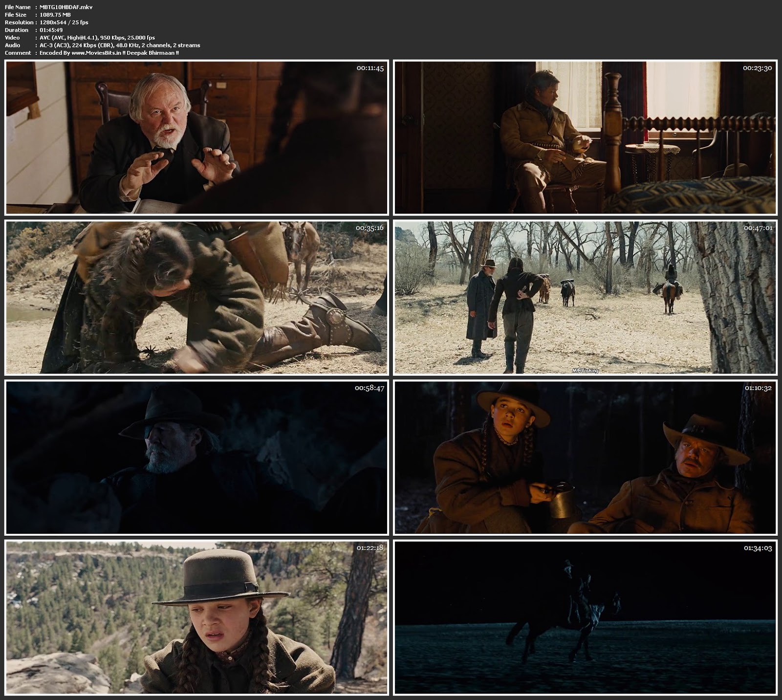Click the file size value 1089.75 MB

coord(55,15)
